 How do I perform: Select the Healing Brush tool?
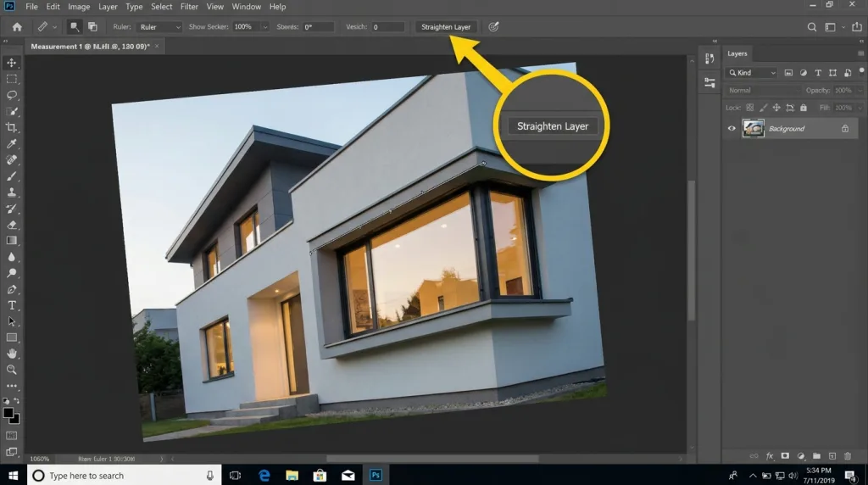[12, 160]
